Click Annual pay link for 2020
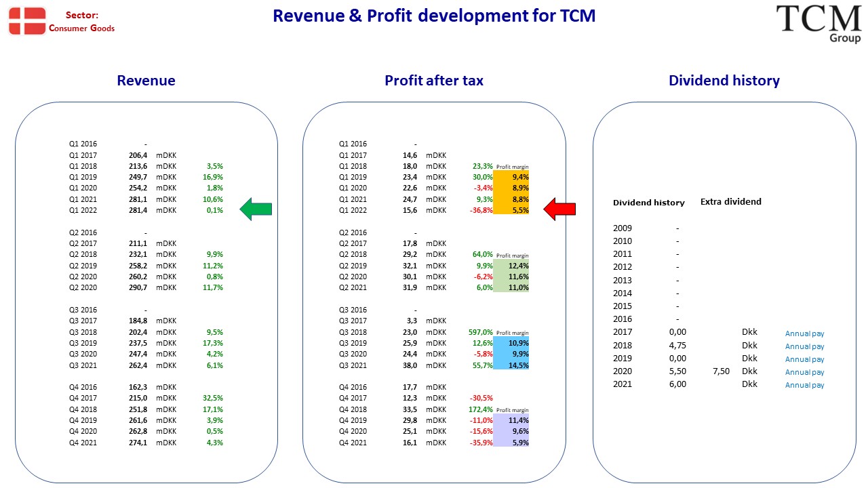Image resolution: width=868 pixels, height=488 pixels. 805,372
